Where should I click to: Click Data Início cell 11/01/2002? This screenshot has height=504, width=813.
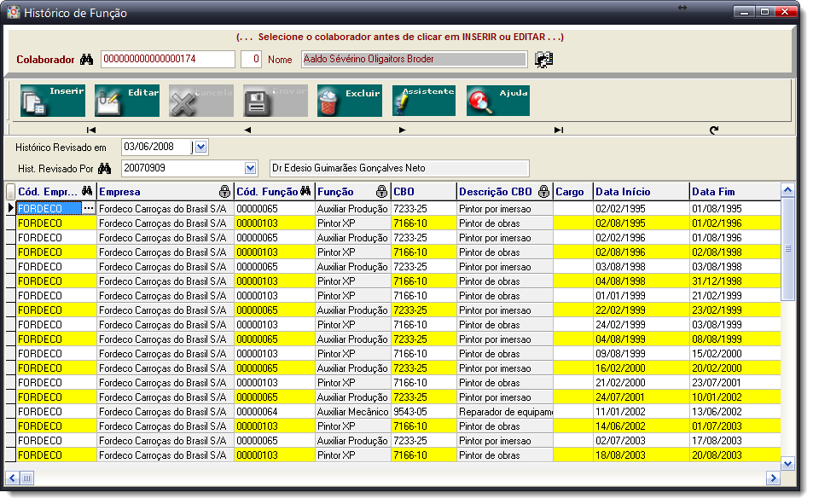(x=642, y=412)
